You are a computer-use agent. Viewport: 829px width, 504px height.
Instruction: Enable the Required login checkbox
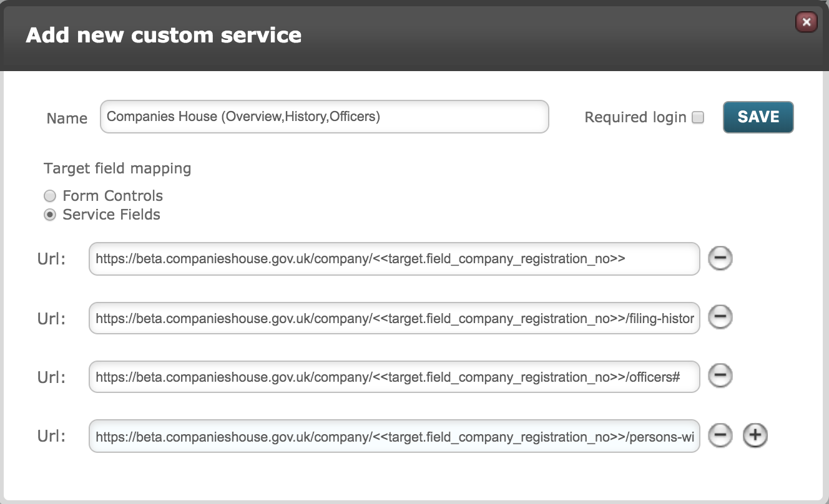point(698,117)
